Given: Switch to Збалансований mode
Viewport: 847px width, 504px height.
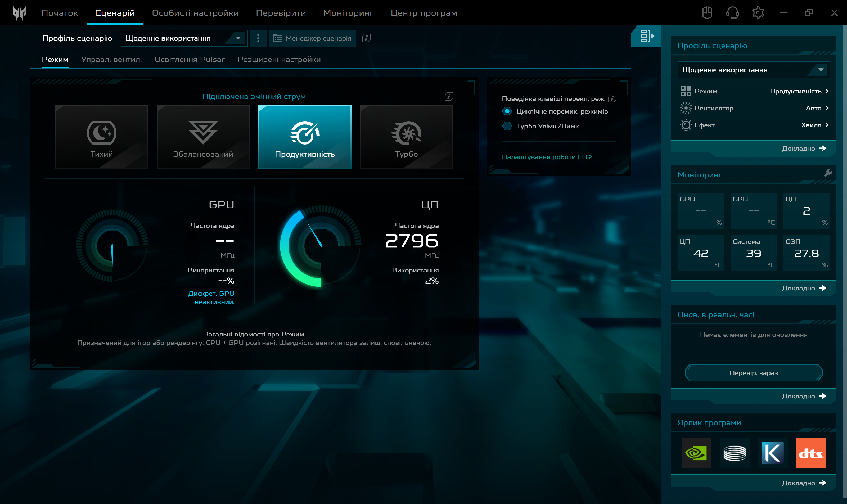Looking at the screenshot, I should 203,137.
